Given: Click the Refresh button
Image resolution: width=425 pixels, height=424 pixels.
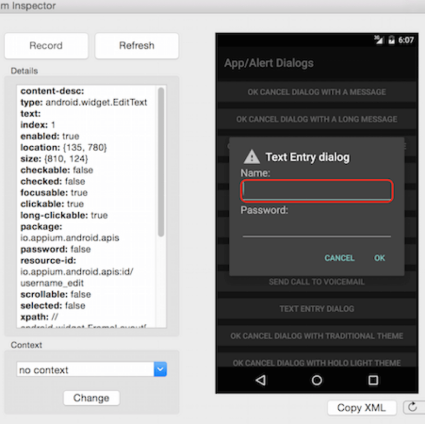Looking at the screenshot, I should pyautogui.click(x=137, y=46).
